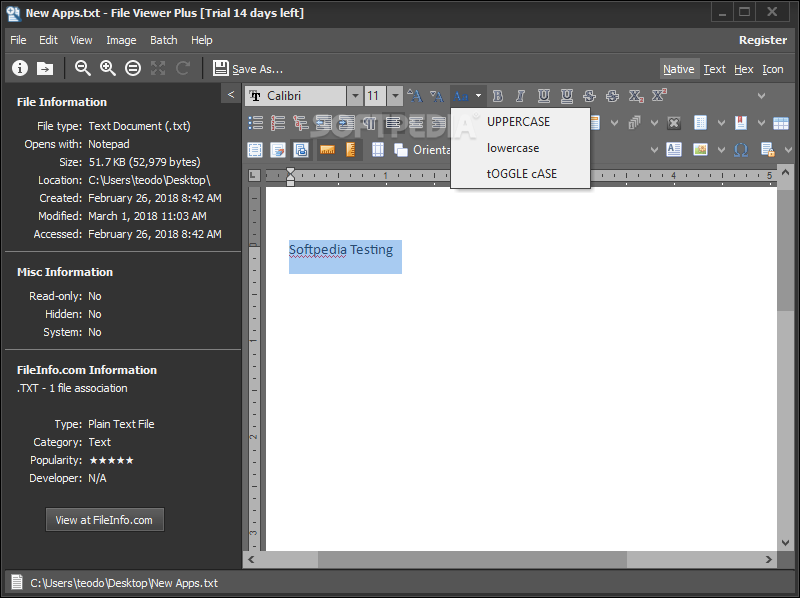
Task: Toggle single underline formatting
Action: coord(543,95)
